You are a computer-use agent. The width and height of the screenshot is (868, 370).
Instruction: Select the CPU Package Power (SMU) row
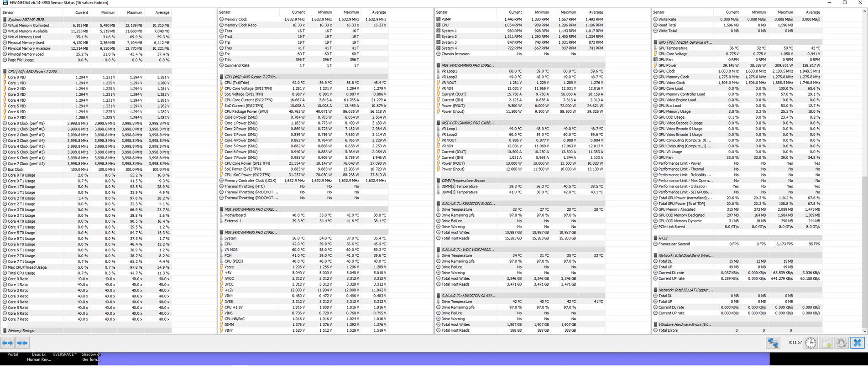[x=303, y=111]
